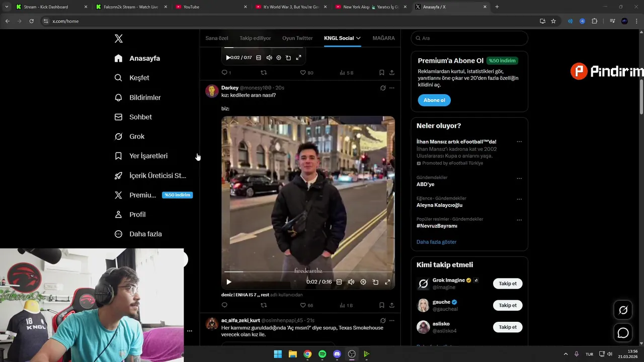Open Chrome extensions puzzle icon
Image resolution: width=644 pixels, height=362 pixels.
(595, 21)
